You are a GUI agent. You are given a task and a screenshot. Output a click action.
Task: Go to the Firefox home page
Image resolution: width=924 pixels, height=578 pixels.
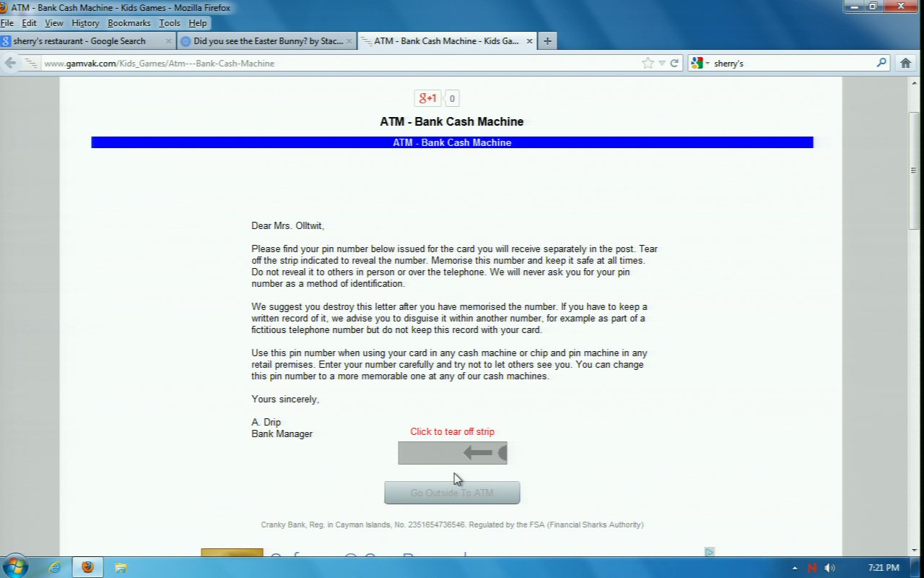tap(905, 63)
